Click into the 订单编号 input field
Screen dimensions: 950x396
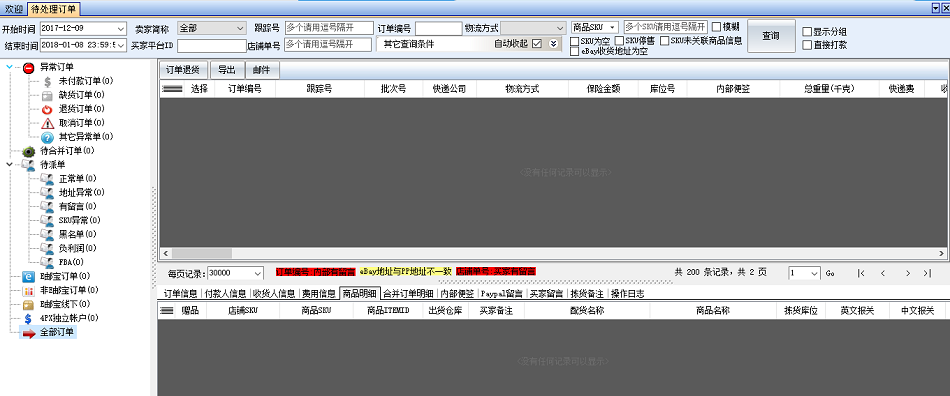pos(439,28)
